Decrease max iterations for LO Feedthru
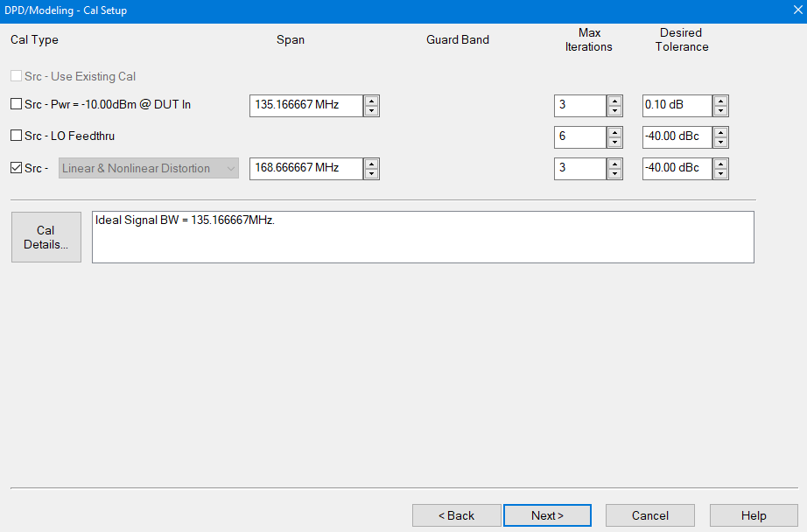807x532 pixels. click(615, 143)
